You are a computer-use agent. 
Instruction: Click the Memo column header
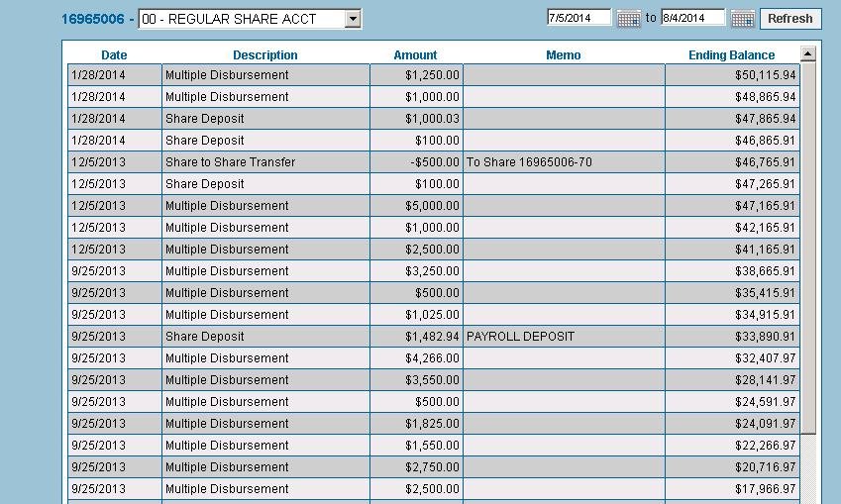563,55
